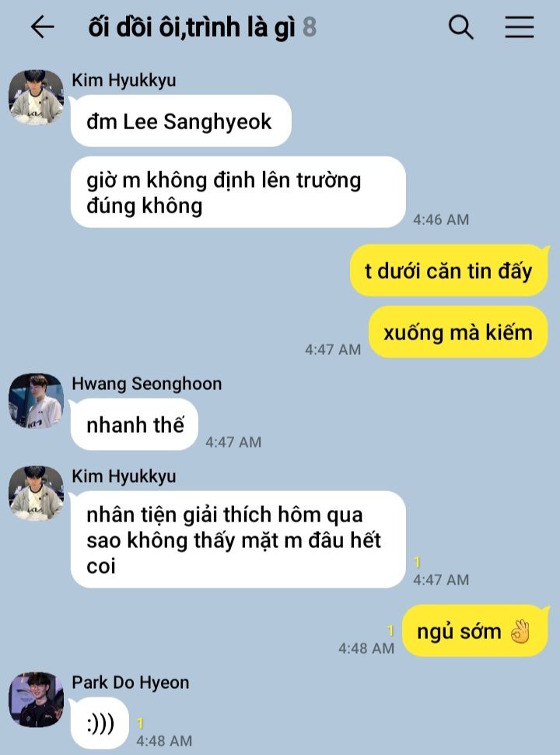Open the chat search magnifier icon
Screen dimensions: 560x755
click(461, 27)
